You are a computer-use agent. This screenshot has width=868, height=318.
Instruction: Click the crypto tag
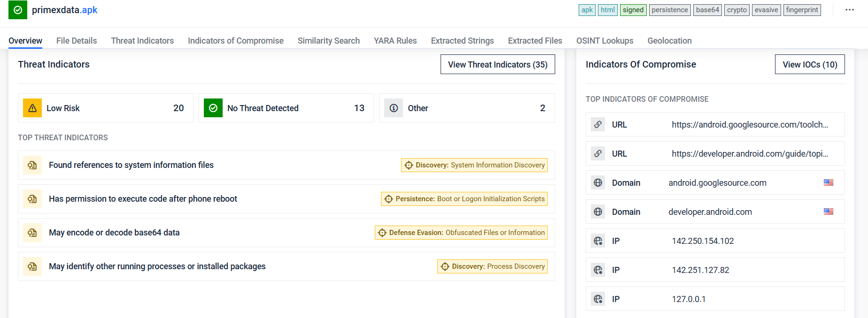(737, 10)
